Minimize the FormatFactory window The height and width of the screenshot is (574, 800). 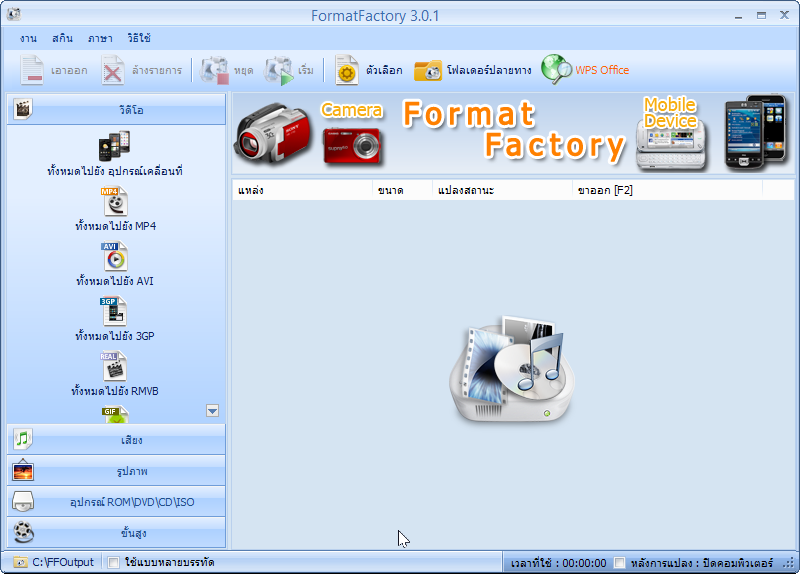tap(738, 16)
